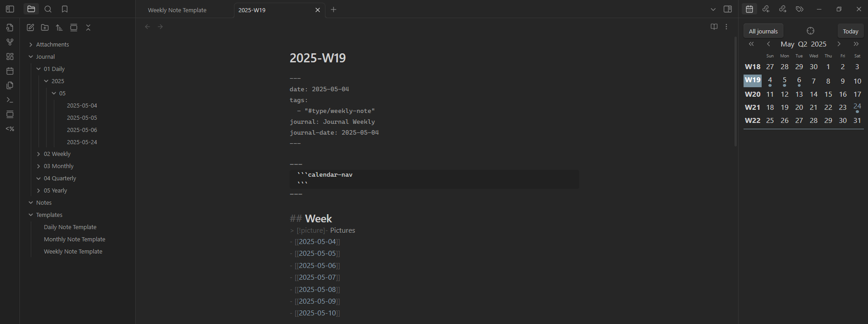Open Templater ribbon icon
Viewport: 868px width, 324px height.
[x=10, y=129]
